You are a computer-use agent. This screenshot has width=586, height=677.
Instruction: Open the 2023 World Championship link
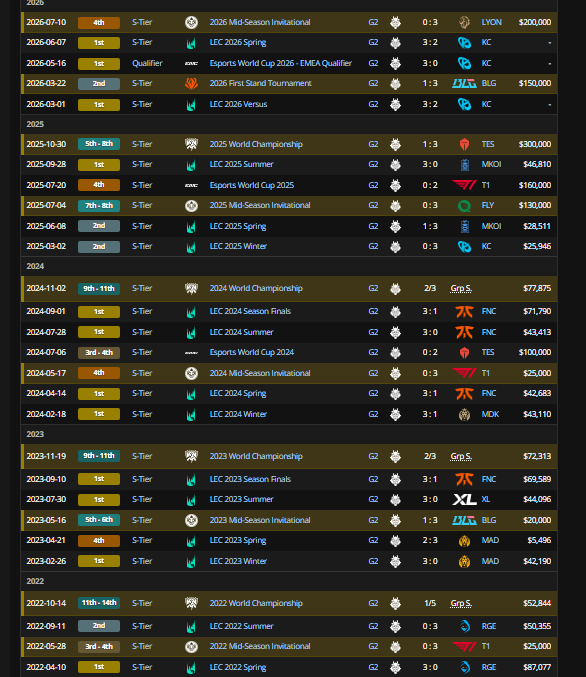[x=256, y=456]
